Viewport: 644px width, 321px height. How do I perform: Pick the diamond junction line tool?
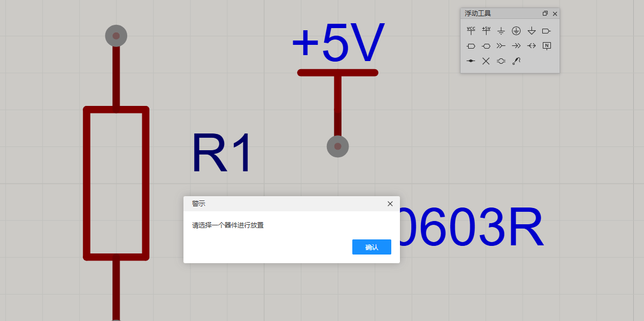(471, 61)
